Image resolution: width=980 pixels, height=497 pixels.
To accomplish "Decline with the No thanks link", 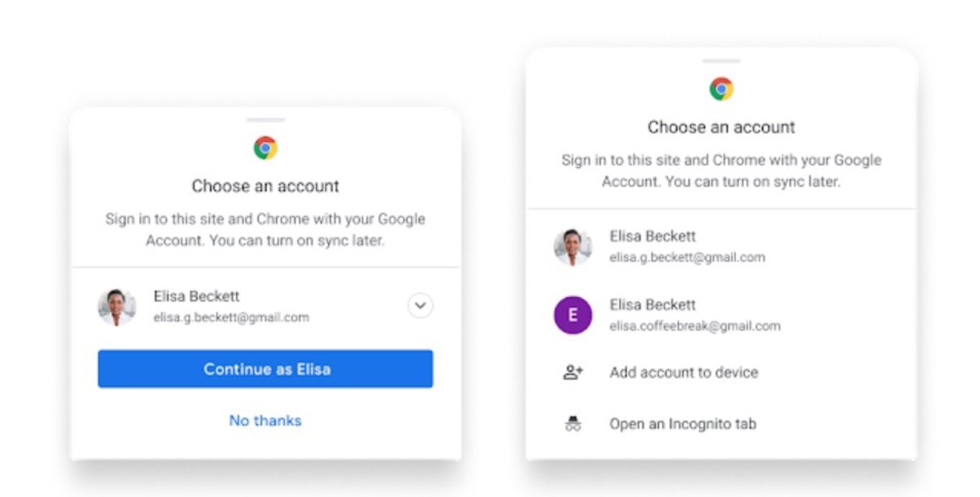I will [x=265, y=420].
